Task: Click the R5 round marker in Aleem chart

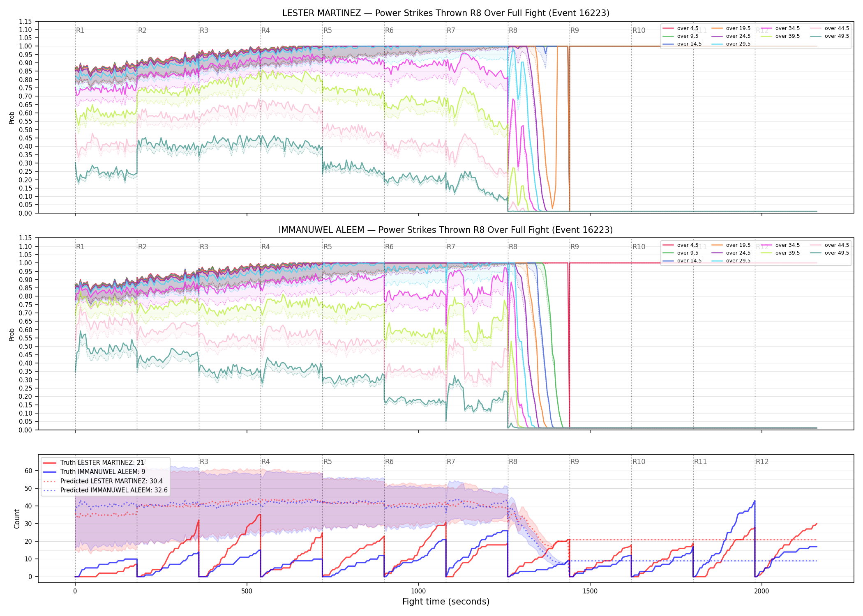Action: point(328,247)
